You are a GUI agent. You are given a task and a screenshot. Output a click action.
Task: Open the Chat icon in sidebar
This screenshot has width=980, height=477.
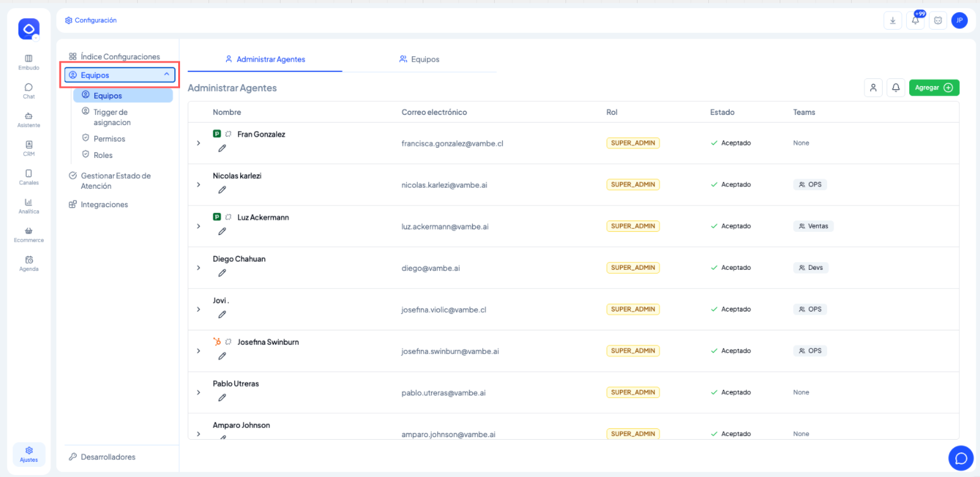28,91
